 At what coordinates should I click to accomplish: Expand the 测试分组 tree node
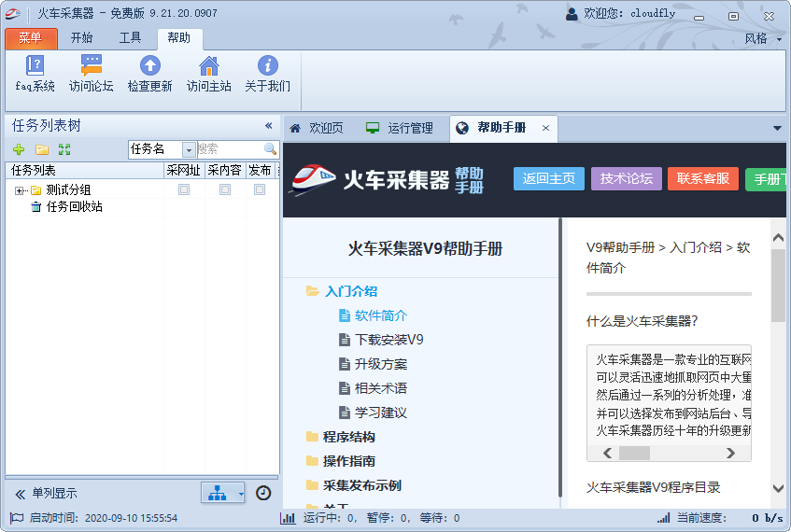(19, 190)
